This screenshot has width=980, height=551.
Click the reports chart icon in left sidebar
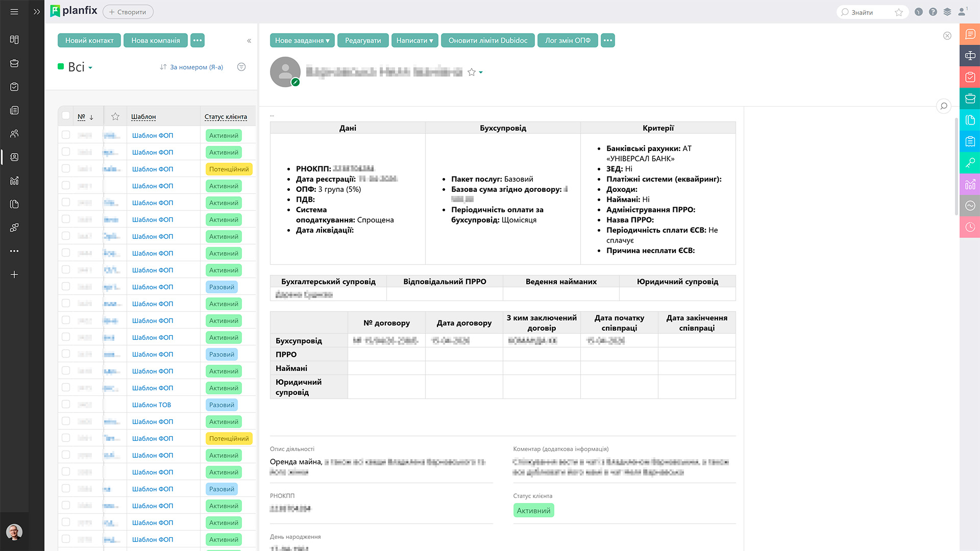tap(14, 181)
